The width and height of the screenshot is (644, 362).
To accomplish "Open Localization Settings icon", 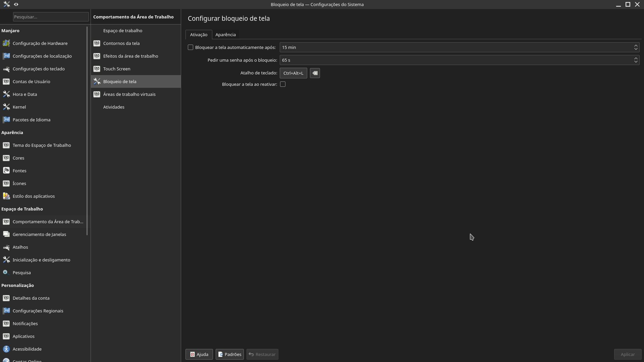I will click(7, 56).
